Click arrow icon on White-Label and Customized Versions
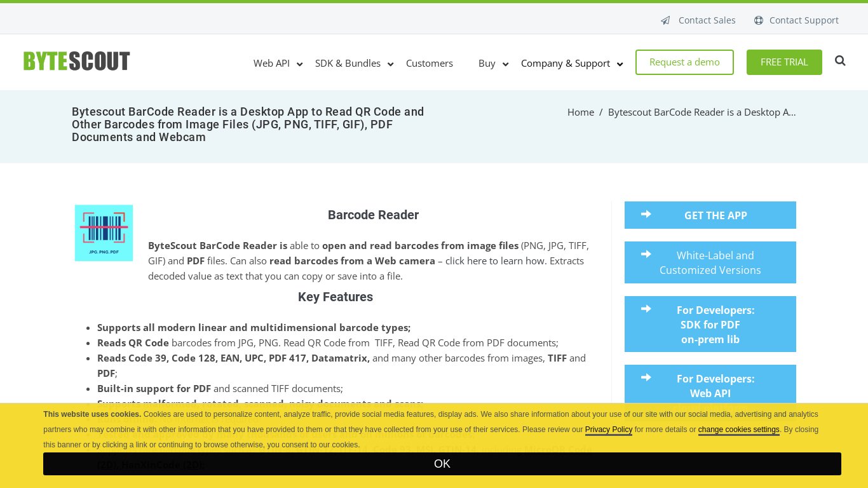Viewport: 868px width, 488px height. point(646,254)
